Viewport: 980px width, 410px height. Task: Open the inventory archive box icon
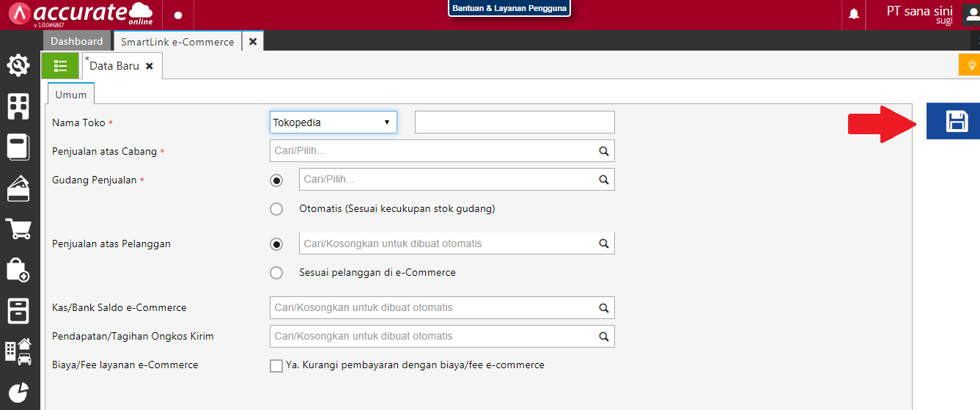click(18, 310)
